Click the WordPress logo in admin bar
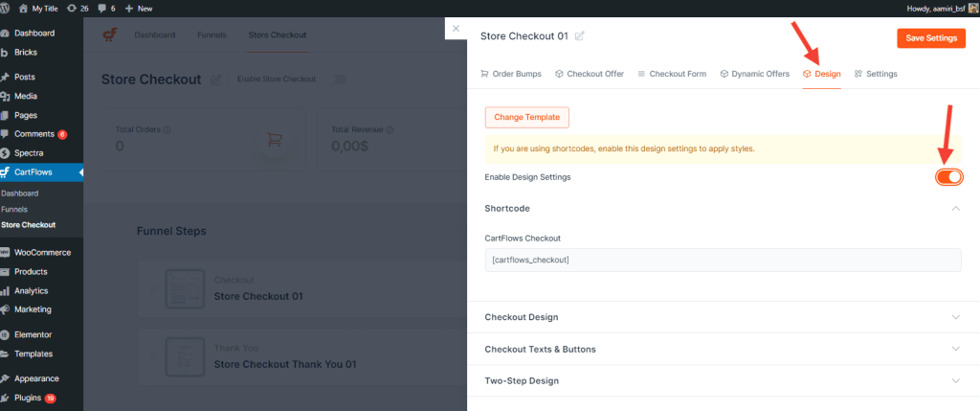 click(6, 8)
